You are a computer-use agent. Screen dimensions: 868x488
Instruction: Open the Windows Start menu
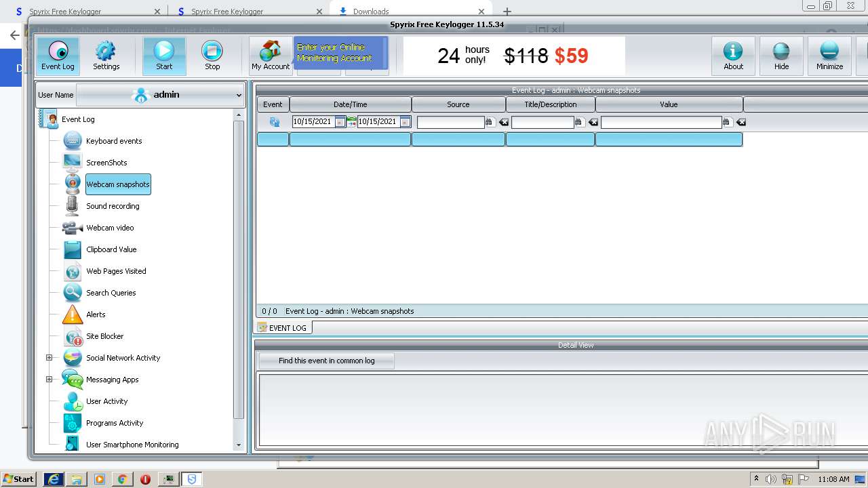(x=18, y=479)
